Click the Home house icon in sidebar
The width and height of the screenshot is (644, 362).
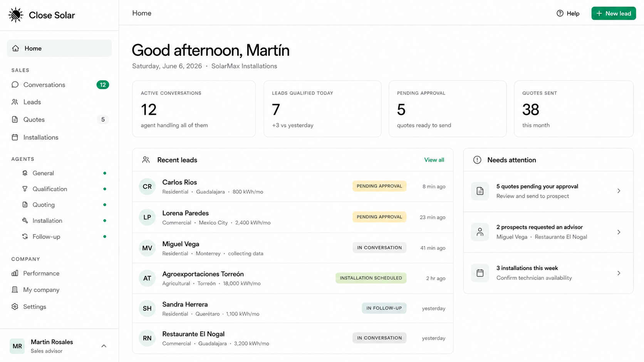15,48
